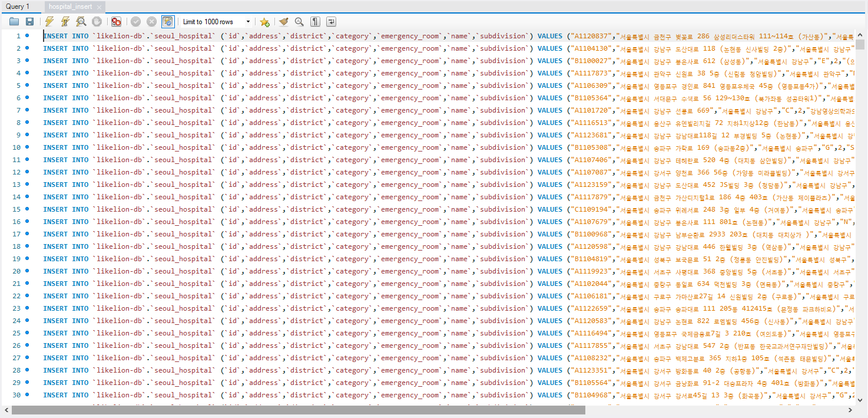The width and height of the screenshot is (868, 418).
Task: Roll back the transaction with the X icon
Action: (x=152, y=22)
